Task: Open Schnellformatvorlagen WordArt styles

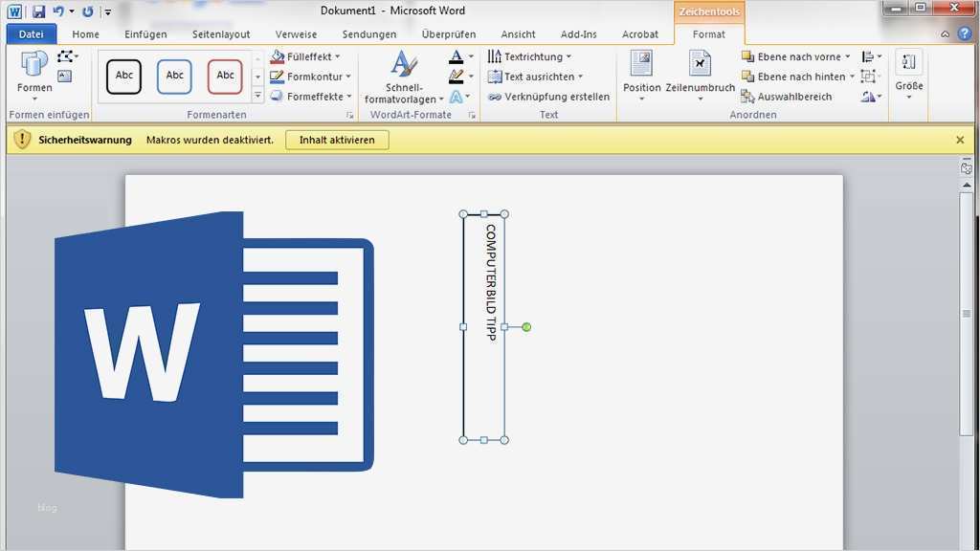Action: pos(404,77)
